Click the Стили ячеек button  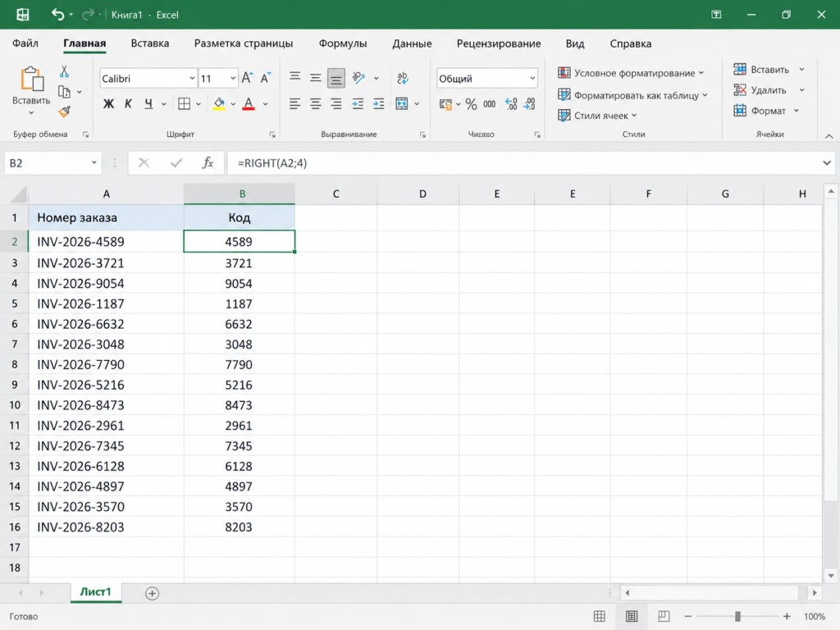(597, 116)
